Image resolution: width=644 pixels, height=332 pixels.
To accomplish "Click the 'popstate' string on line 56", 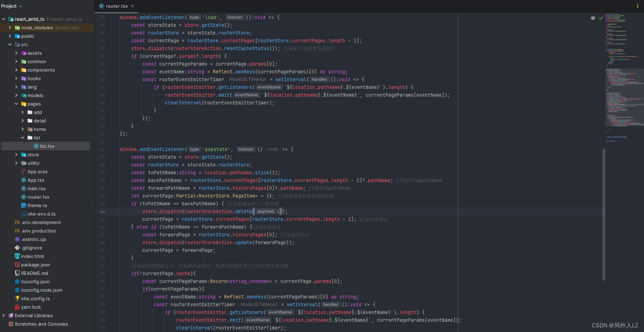I will pos(216,149).
